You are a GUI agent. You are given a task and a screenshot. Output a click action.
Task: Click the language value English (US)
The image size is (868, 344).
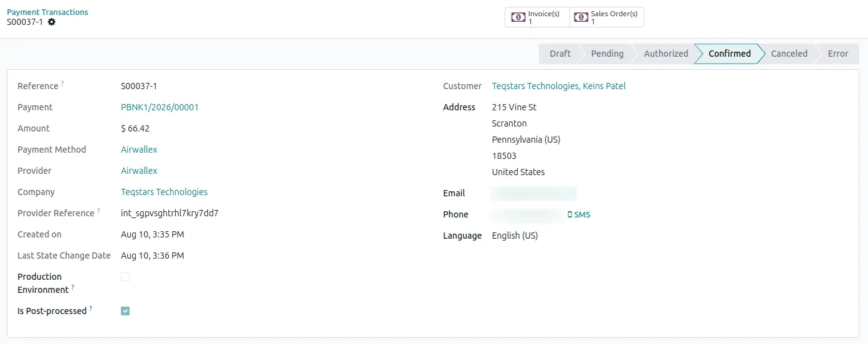[x=515, y=236]
